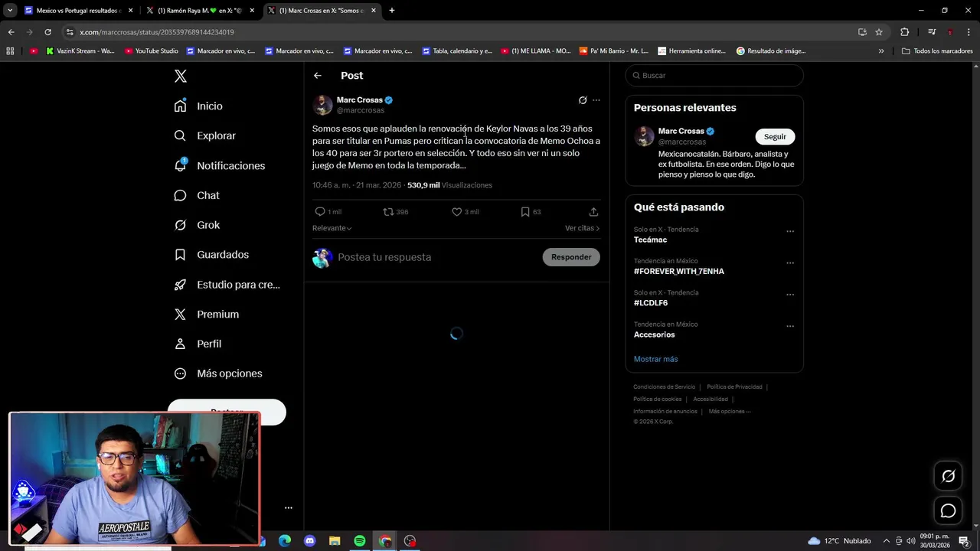Image resolution: width=980 pixels, height=551 pixels.
Task: Expand the Relevante sort dropdown
Action: pyautogui.click(x=332, y=228)
